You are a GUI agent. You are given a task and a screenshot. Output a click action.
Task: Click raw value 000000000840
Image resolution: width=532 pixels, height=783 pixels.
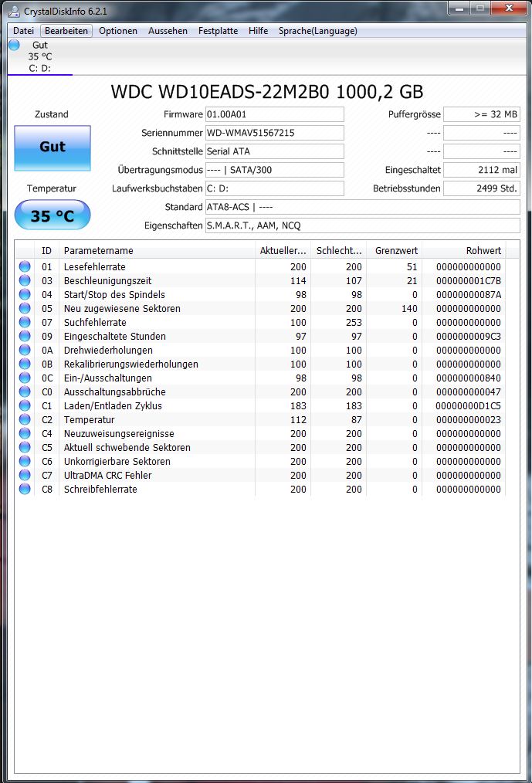(x=469, y=378)
